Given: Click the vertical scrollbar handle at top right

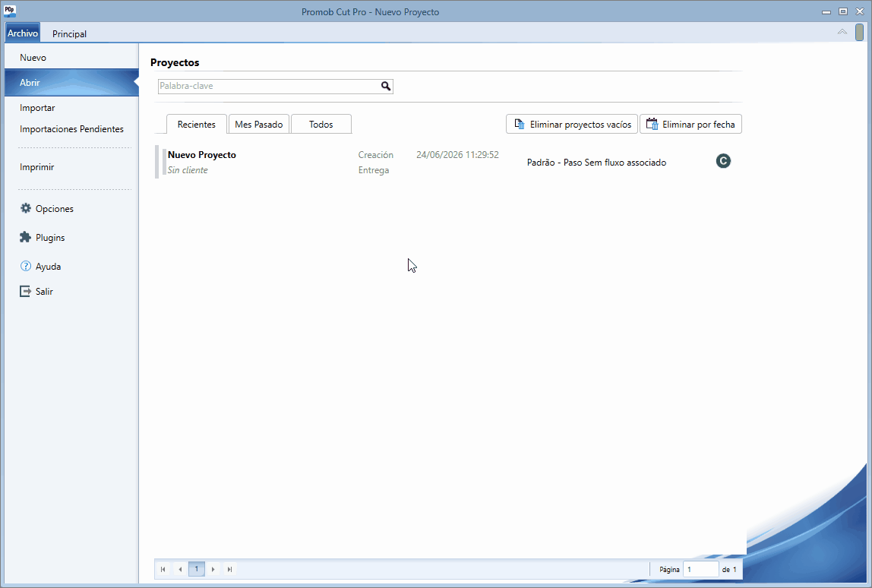Looking at the screenshot, I should click(859, 32).
